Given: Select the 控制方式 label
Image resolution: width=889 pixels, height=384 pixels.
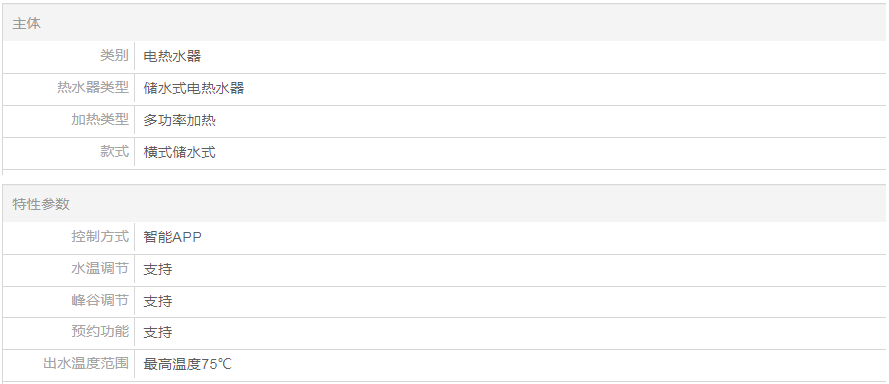Looking at the screenshot, I should coord(100,236).
